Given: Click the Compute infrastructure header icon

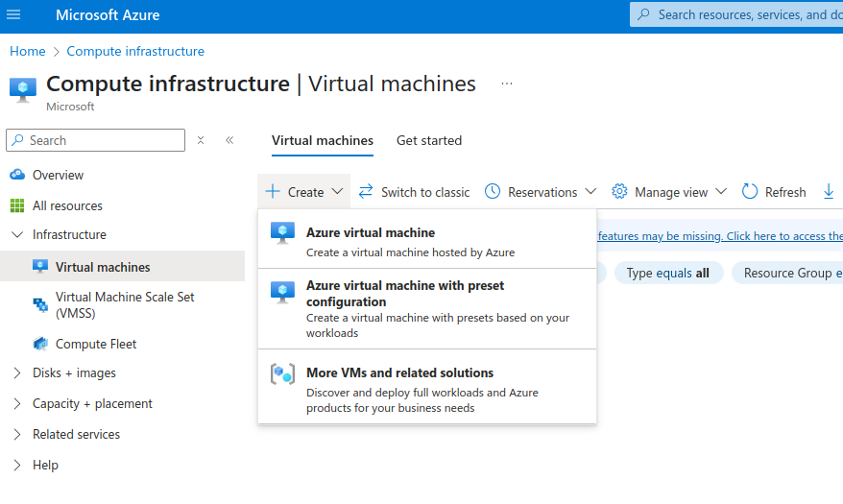Looking at the screenshot, I should 23,88.
